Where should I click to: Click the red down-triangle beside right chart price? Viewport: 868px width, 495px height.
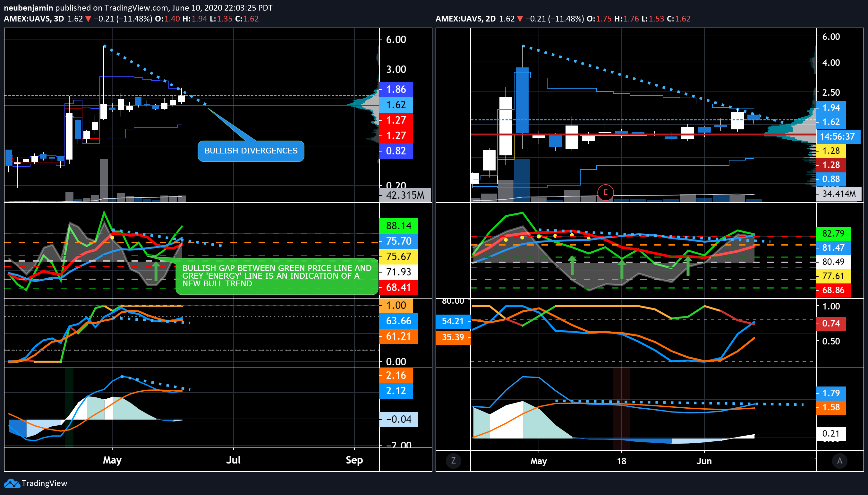coord(520,19)
